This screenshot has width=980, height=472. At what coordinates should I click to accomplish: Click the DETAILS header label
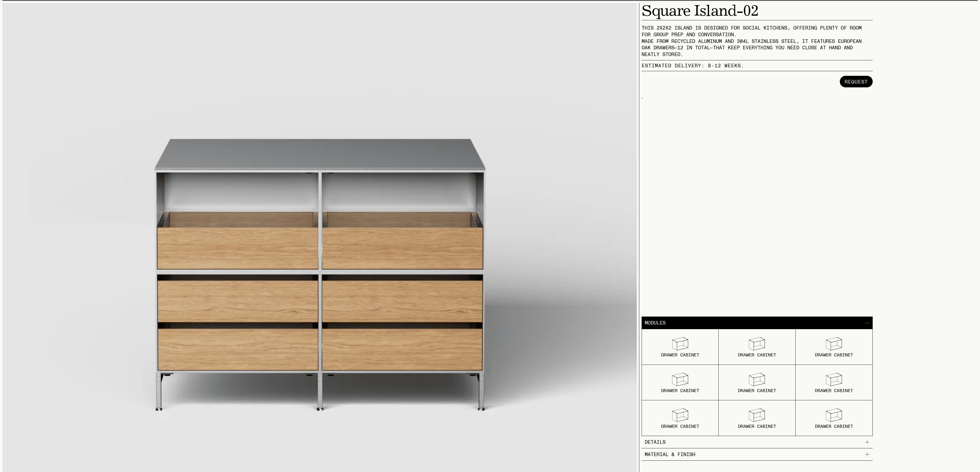(655, 442)
